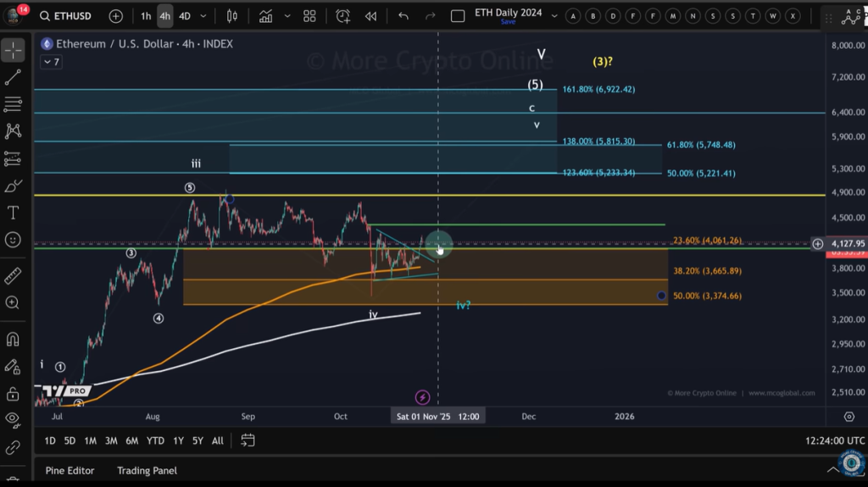Screen dimensions: 868x487
Task: Open the indicators menu icon
Action: pos(266,16)
